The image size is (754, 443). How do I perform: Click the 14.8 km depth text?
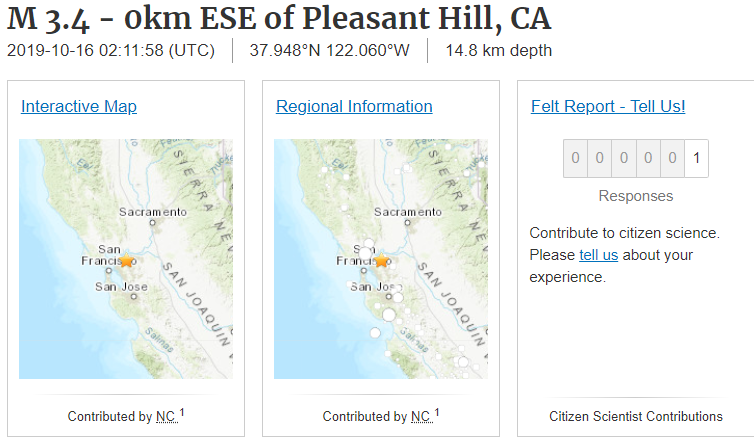(x=498, y=51)
